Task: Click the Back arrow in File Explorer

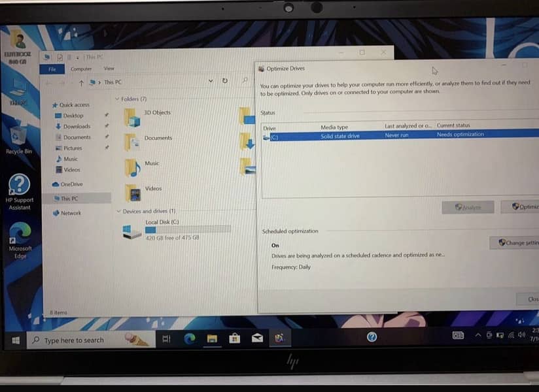Action: [48, 84]
